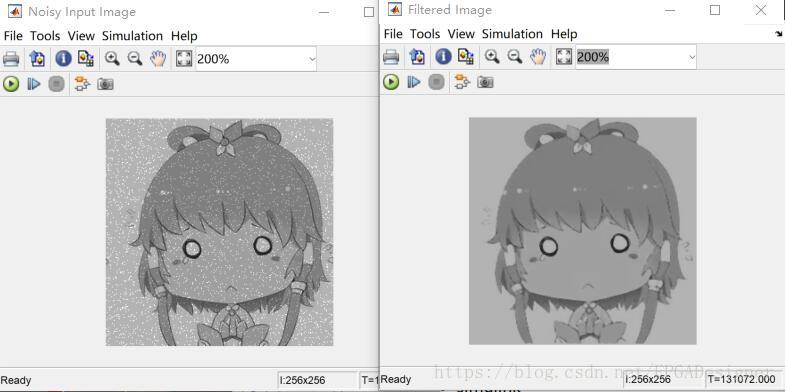This screenshot has width=785, height=392.
Task: Take snapshot in Filtered Image window
Action: [x=485, y=82]
